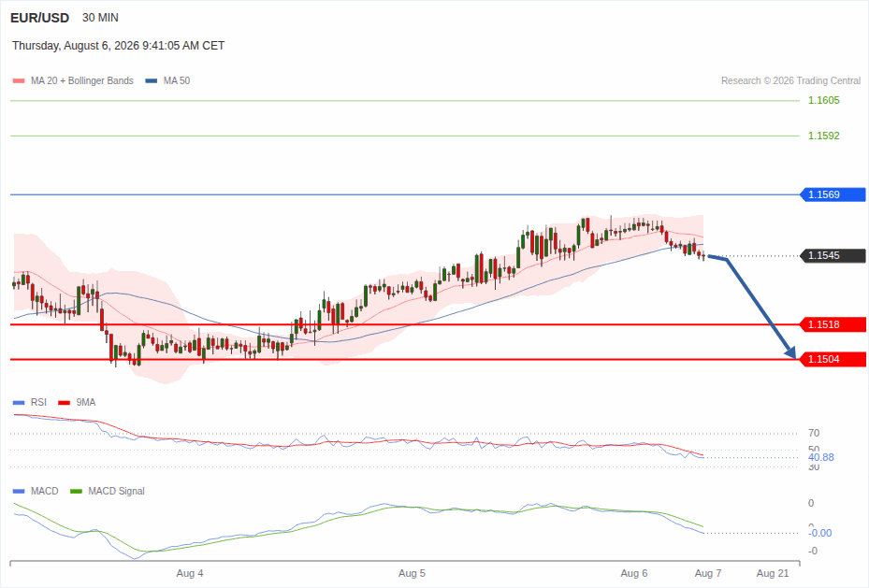The image size is (869, 588).
Task: Click the 1.1605 resistance level label
Action: pyautogui.click(x=823, y=100)
